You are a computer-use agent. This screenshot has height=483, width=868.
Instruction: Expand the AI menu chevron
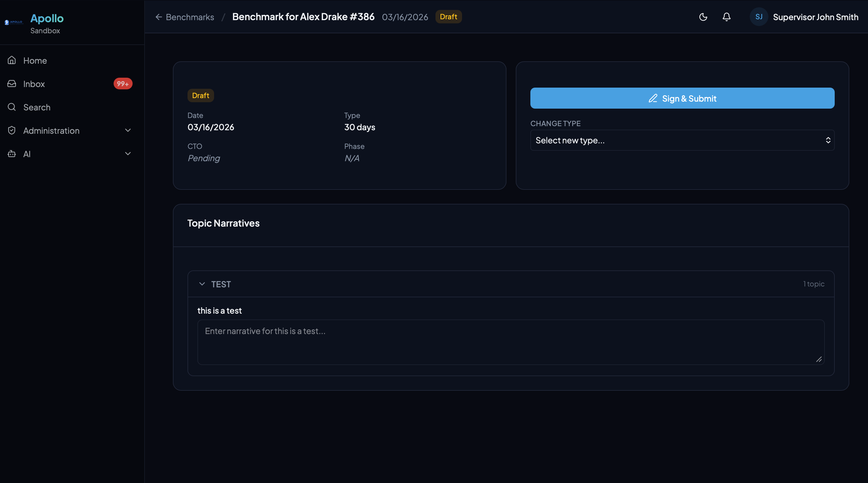(x=128, y=154)
